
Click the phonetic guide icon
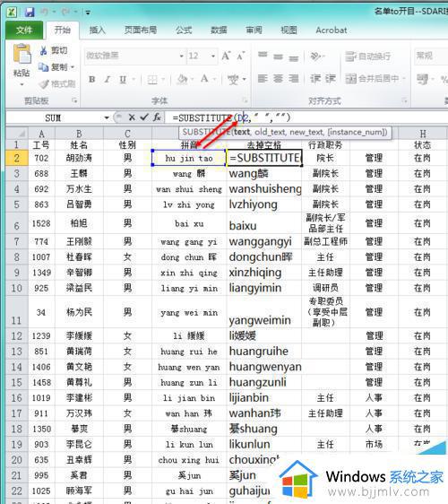click(233, 79)
